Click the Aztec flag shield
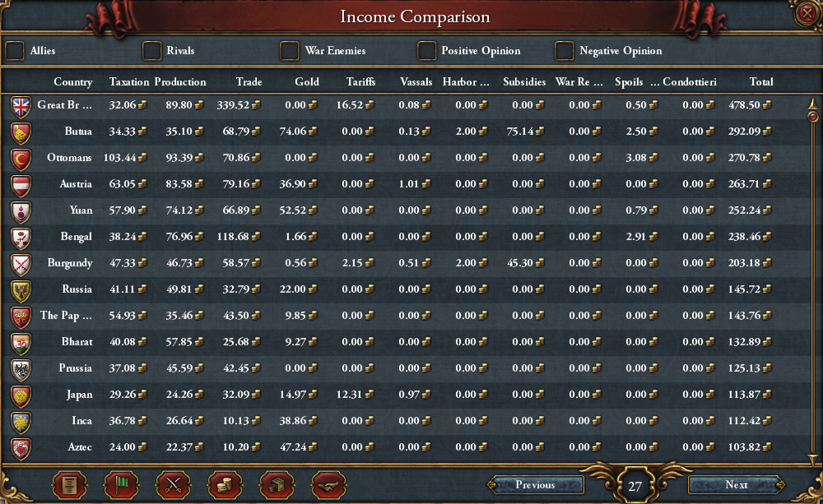This screenshot has height=504, width=823. pyautogui.click(x=21, y=448)
